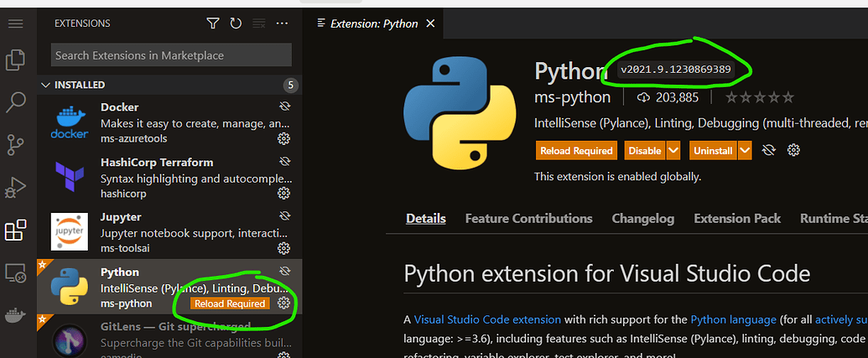Open Jupyter extension manage gear
Viewport: 868px width, 358px height.
pos(283,247)
